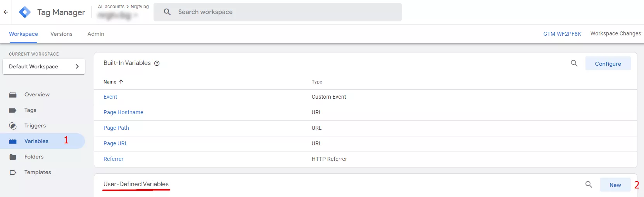This screenshot has width=644, height=197.
Task: Select Variables in the sidebar
Action: pyautogui.click(x=43, y=141)
